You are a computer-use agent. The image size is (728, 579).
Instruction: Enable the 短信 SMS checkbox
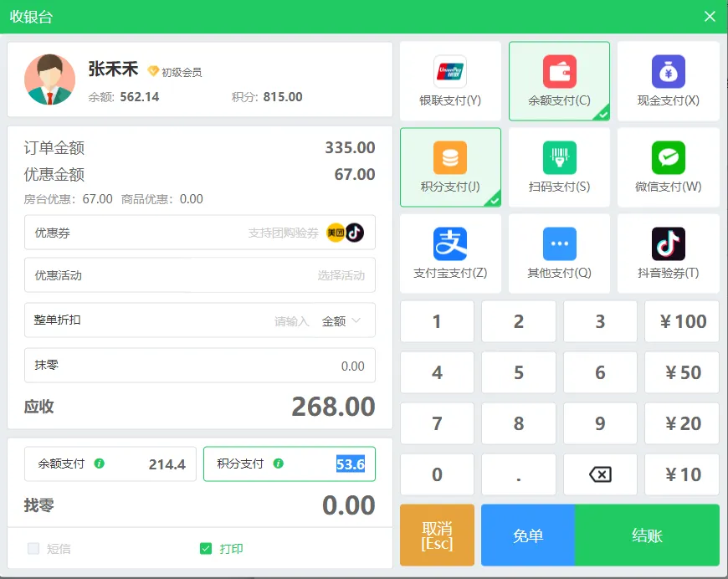coord(32,548)
